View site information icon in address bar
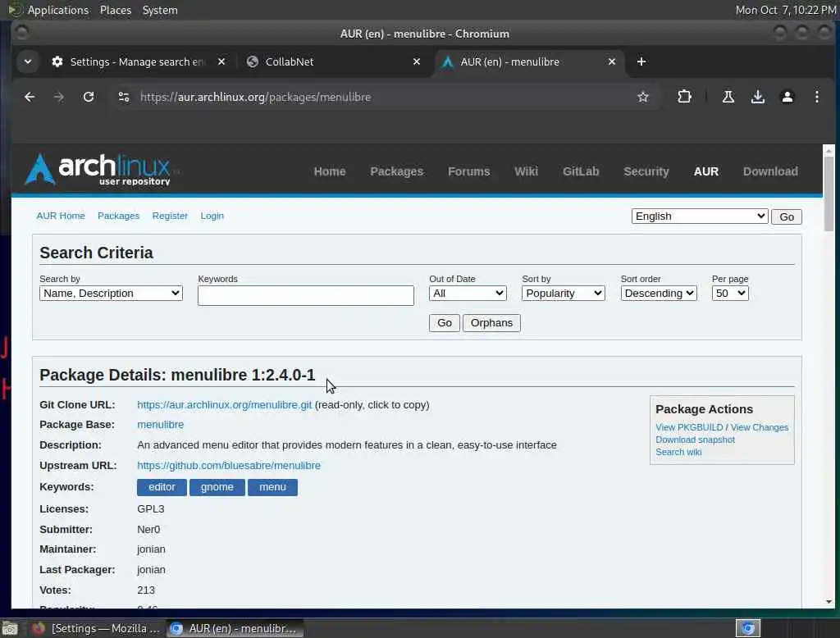Viewport: 840px width, 638px height. pos(124,97)
